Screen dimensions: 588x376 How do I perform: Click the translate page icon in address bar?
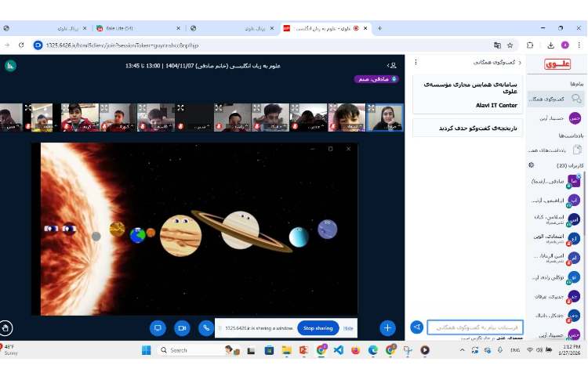click(x=497, y=45)
